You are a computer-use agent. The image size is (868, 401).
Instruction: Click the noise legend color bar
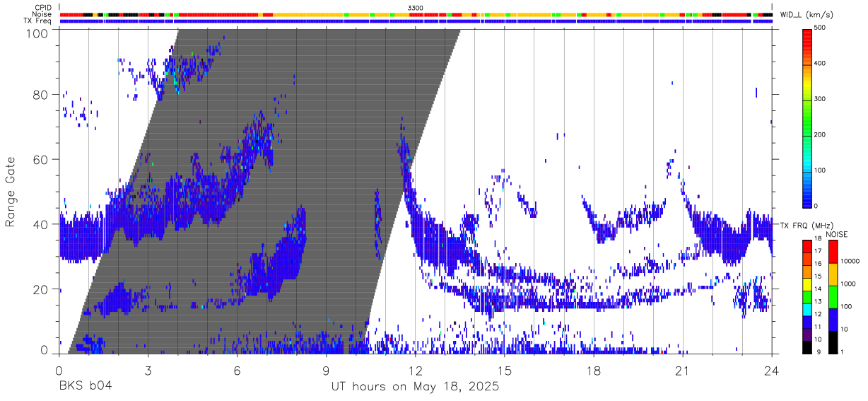pos(833,296)
